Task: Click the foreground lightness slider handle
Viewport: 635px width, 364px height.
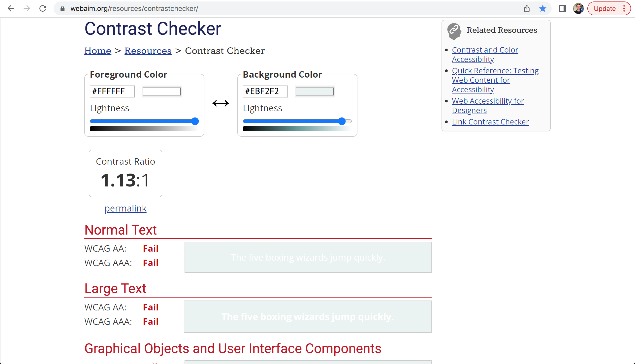Action: pyautogui.click(x=195, y=121)
